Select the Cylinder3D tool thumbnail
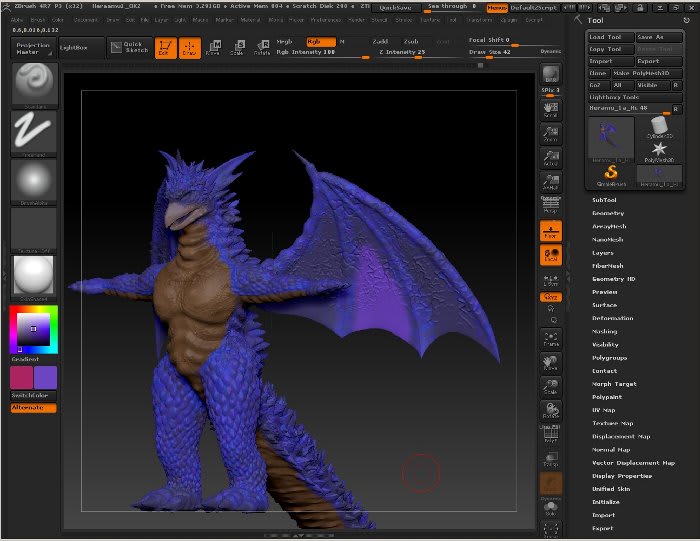This screenshot has width=700, height=541. (659, 127)
